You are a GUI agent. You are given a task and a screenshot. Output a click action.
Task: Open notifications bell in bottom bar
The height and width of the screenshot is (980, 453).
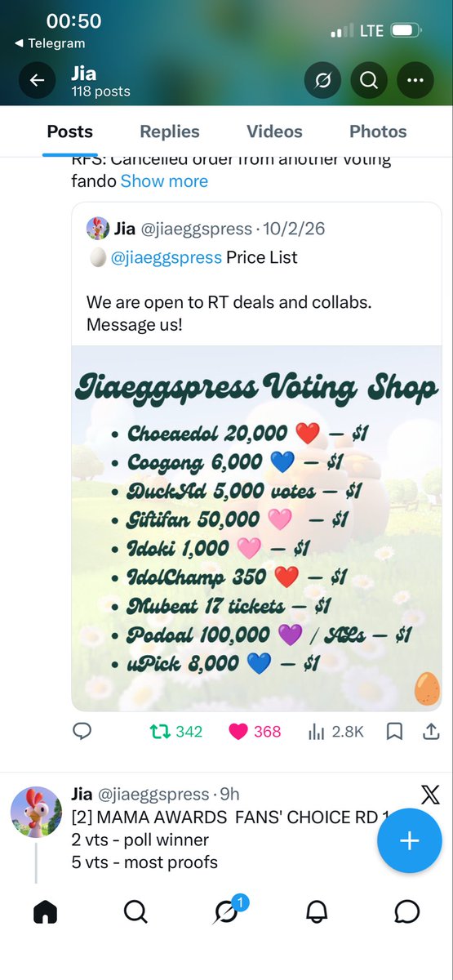pyautogui.click(x=317, y=911)
